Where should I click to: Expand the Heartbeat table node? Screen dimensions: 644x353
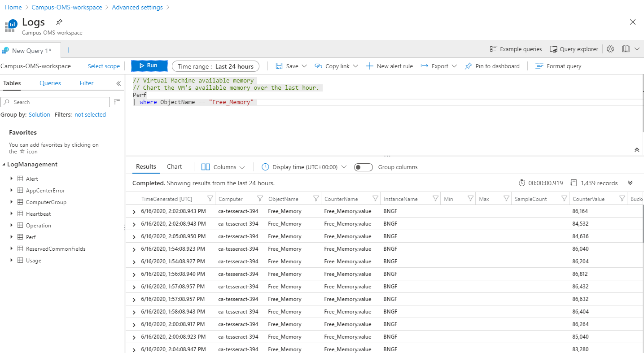point(11,214)
